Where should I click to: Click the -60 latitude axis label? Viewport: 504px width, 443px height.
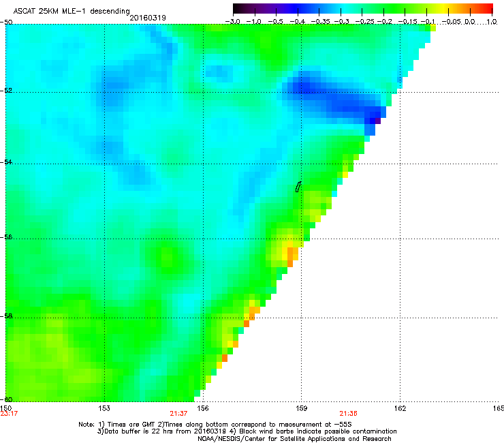pyautogui.click(x=6, y=399)
